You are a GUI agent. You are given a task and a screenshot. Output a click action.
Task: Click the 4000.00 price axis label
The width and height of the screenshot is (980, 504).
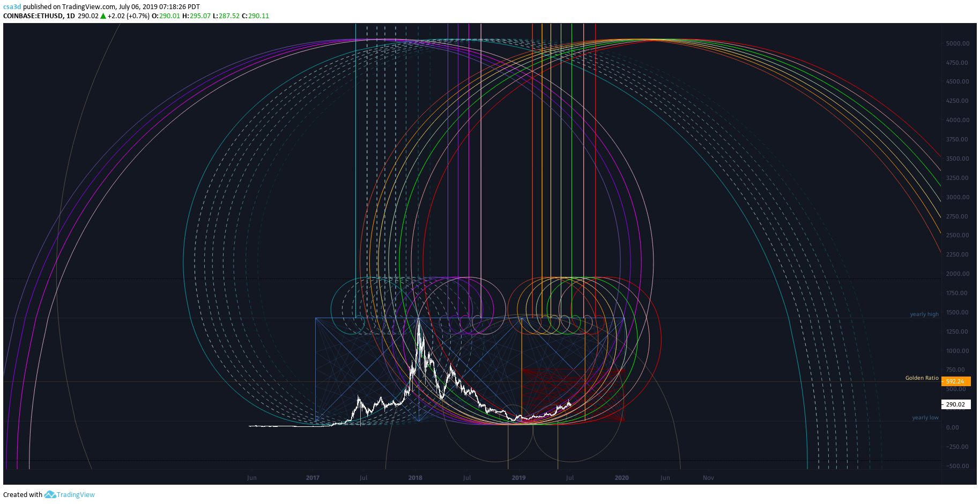coord(957,120)
